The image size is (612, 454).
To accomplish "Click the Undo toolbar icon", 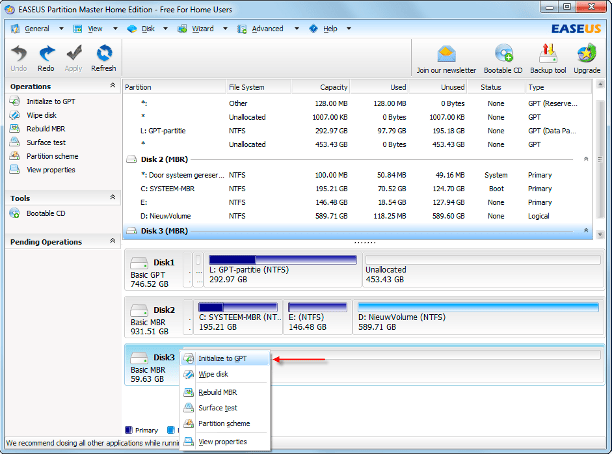I will coord(19,57).
